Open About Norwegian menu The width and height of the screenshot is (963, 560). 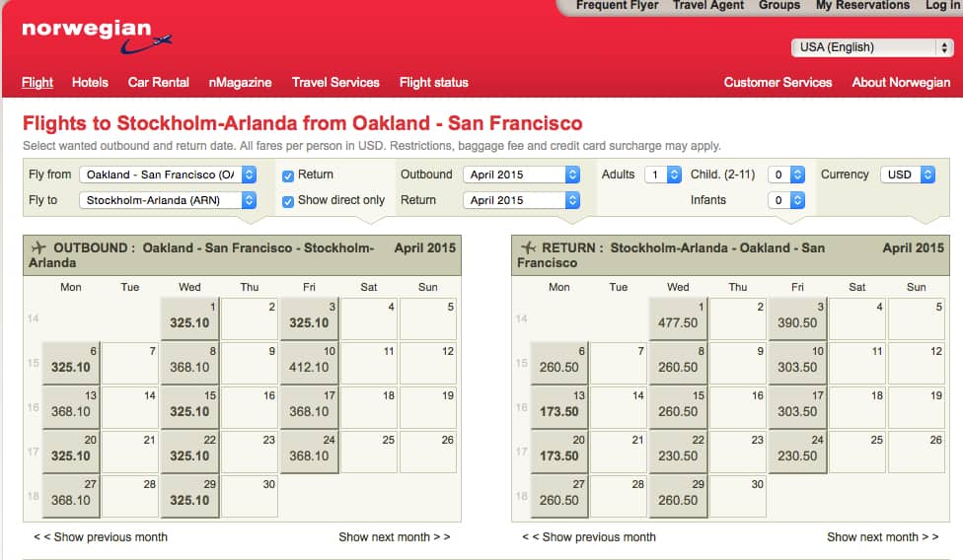pyautogui.click(x=901, y=82)
